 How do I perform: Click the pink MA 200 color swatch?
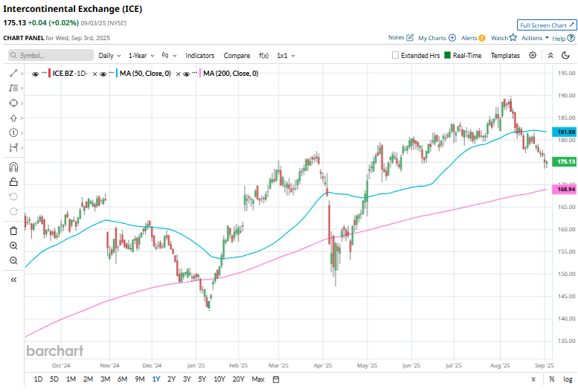click(x=200, y=74)
